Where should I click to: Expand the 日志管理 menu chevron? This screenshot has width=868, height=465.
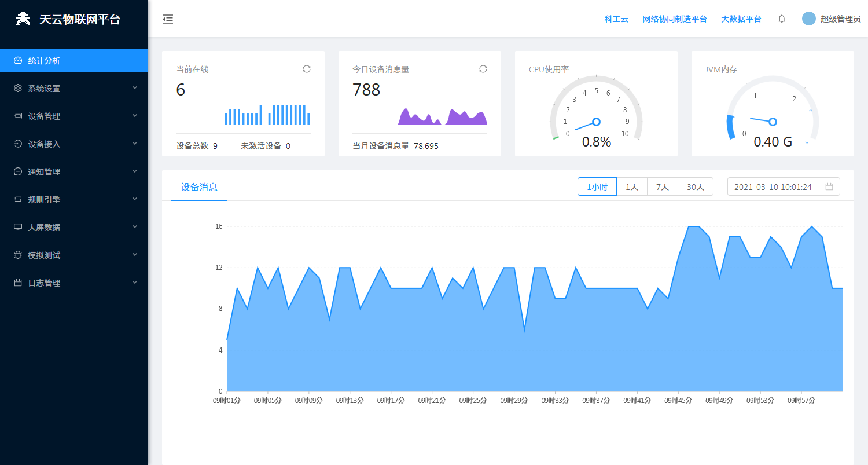[x=135, y=283]
